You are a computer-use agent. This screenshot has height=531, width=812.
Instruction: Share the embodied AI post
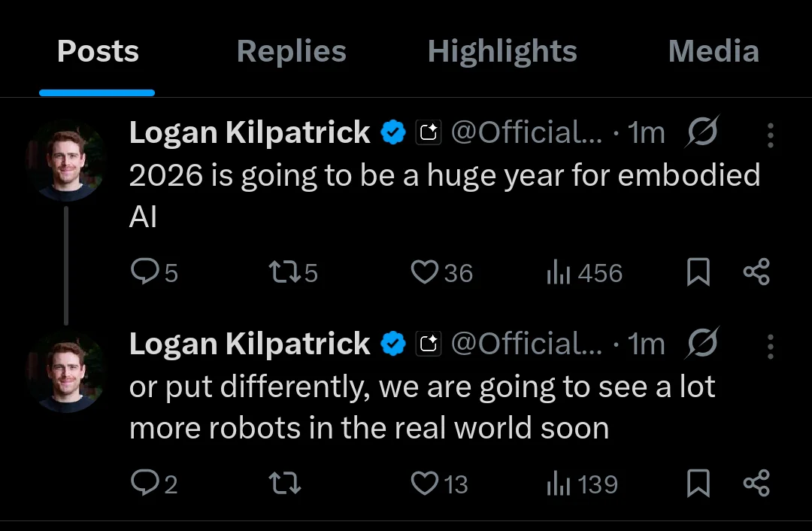coord(756,272)
